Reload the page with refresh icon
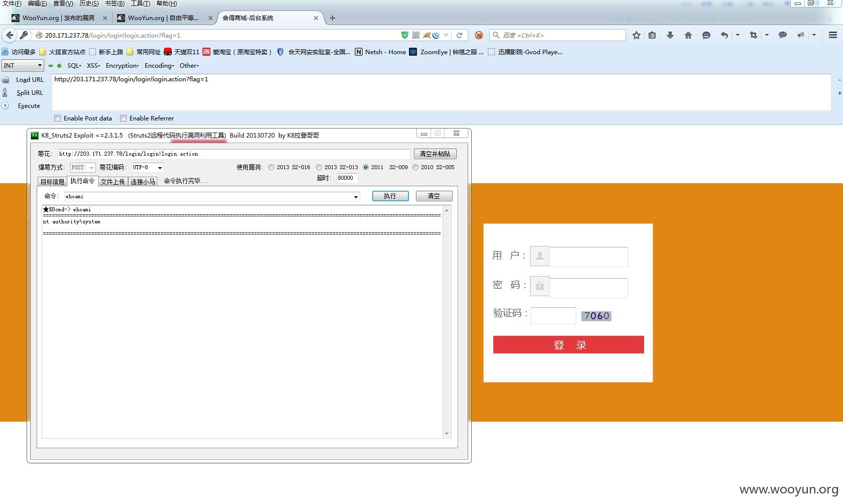Viewport: 843px width, 504px height. tap(459, 35)
